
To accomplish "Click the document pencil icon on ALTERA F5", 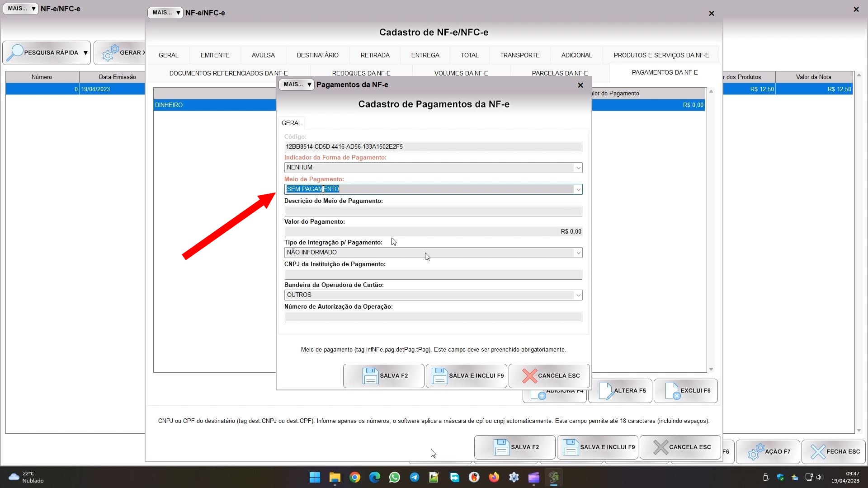I will (605, 391).
